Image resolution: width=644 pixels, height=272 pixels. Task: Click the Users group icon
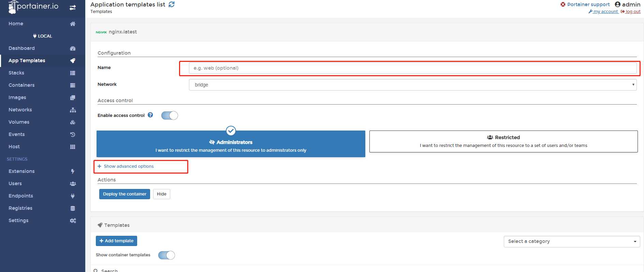73,184
